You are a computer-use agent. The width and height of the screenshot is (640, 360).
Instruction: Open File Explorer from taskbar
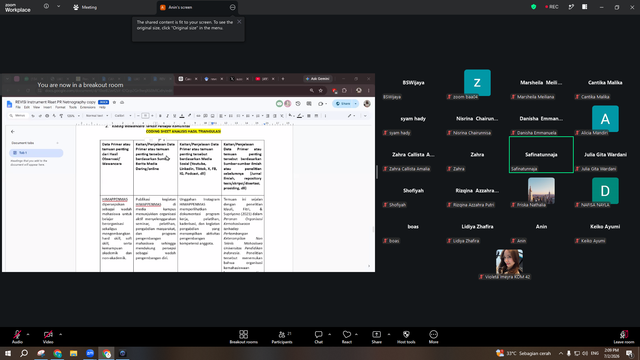coord(73,353)
